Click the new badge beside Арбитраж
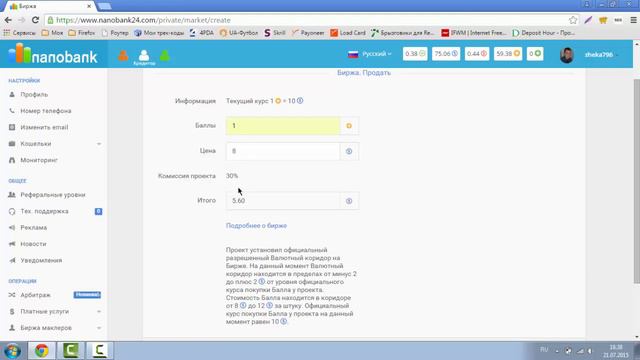Screen dimensions: 640x360 87,295
